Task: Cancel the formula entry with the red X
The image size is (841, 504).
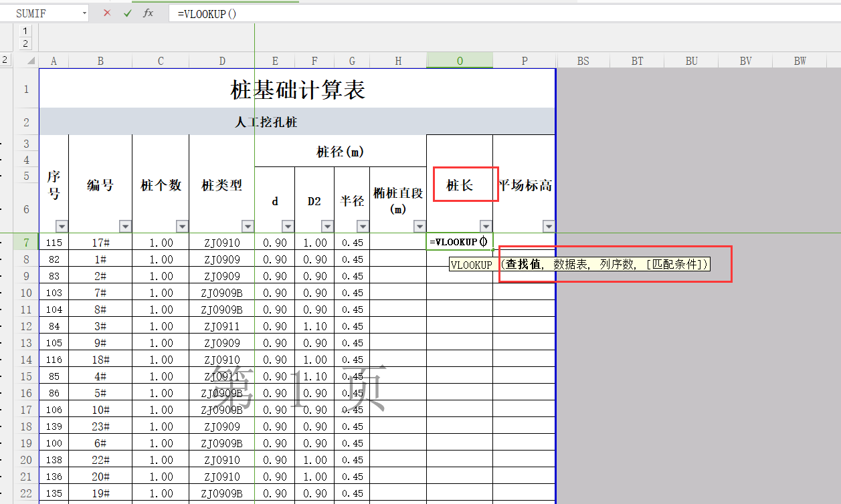Action: [107, 13]
